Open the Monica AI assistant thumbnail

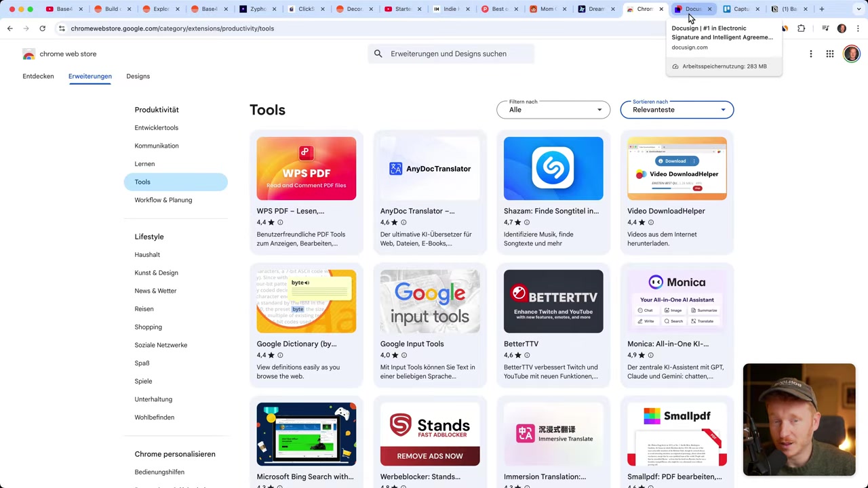(677, 302)
